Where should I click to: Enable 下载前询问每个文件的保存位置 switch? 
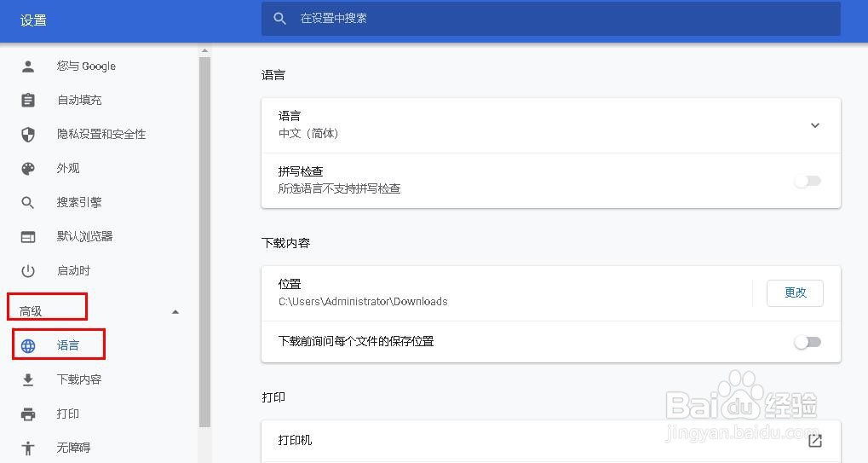click(x=808, y=342)
